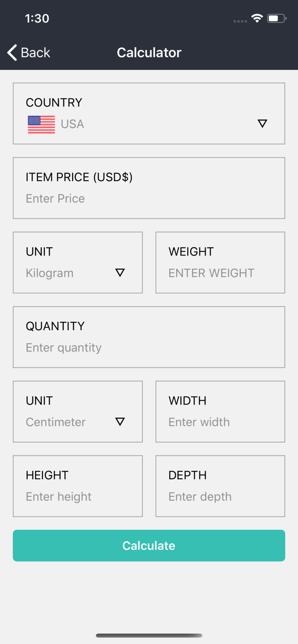Click the Enter width field
The width and height of the screenshot is (298, 644).
220,422
